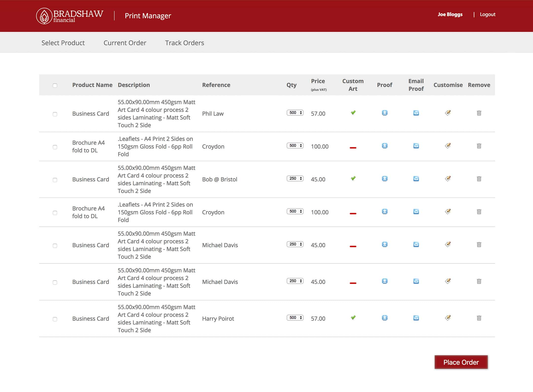
Task: Remove the Phil Law item with the trash icon
Action: 479,113
